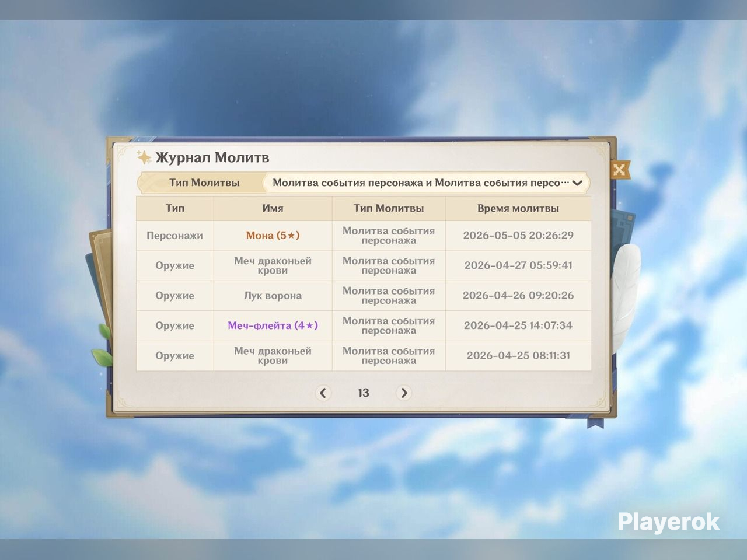Click the Тип Молитвы column header
The image size is (747, 560).
point(389,208)
